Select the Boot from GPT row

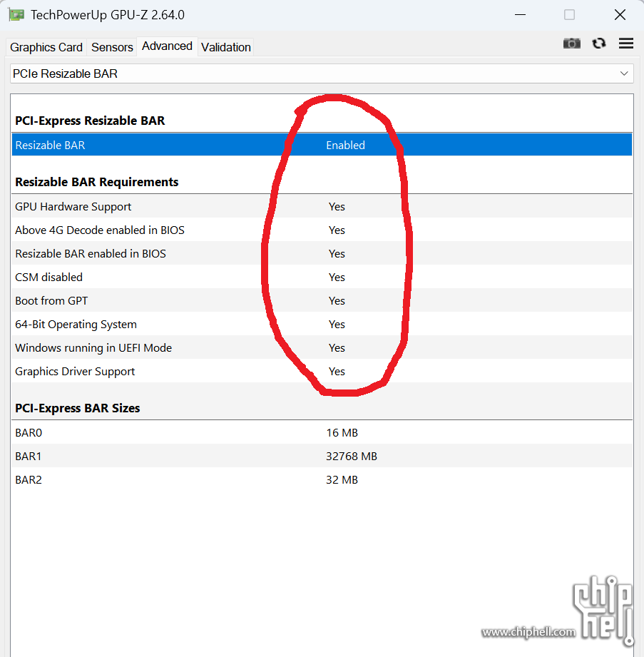point(322,301)
